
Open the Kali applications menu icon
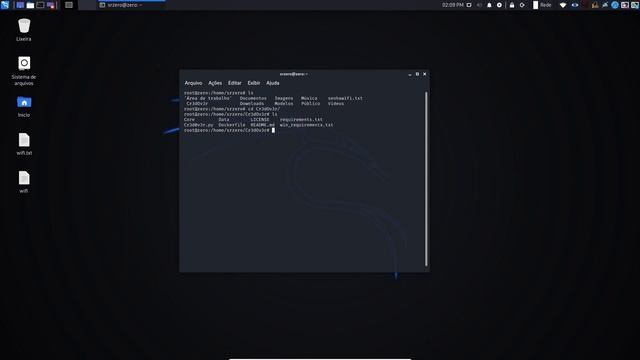(4, 5)
